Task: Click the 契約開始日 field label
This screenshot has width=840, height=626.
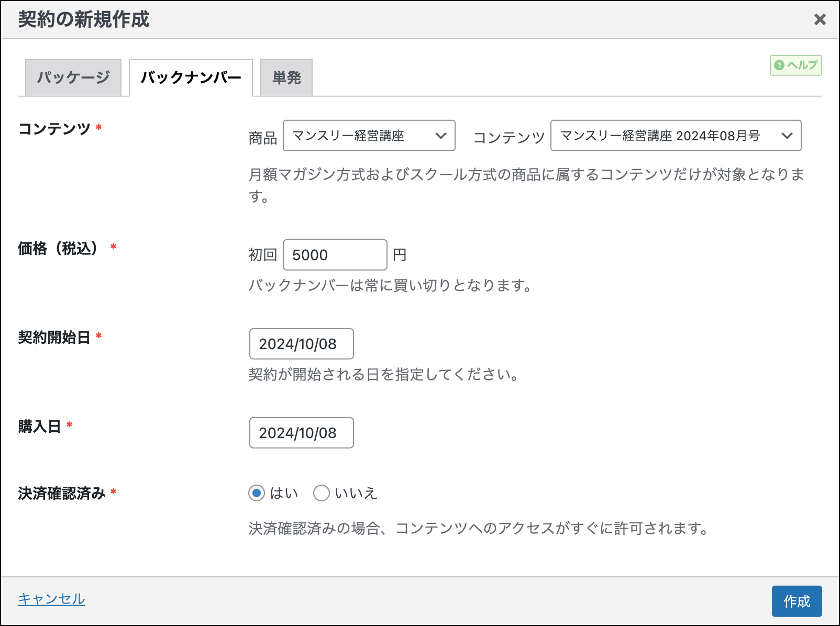Action: (x=54, y=338)
